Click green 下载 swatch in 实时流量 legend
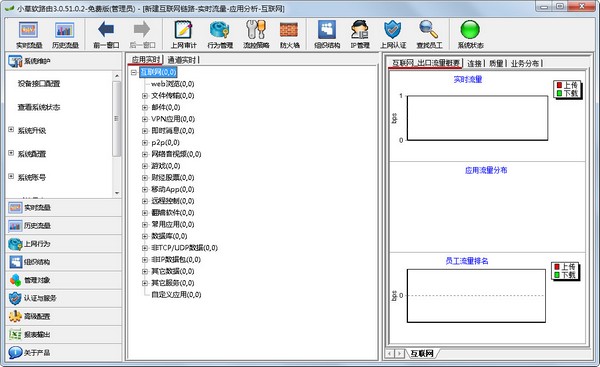 point(559,93)
